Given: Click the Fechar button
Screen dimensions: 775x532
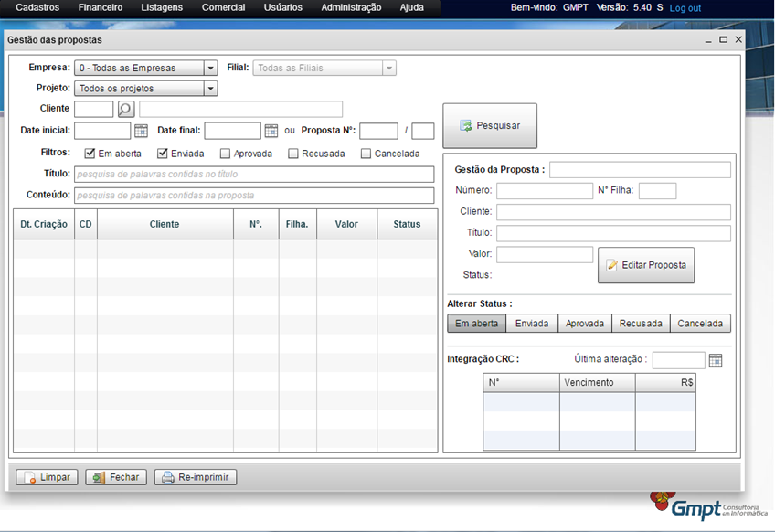Looking at the screenshot, I should click(116, 477).
